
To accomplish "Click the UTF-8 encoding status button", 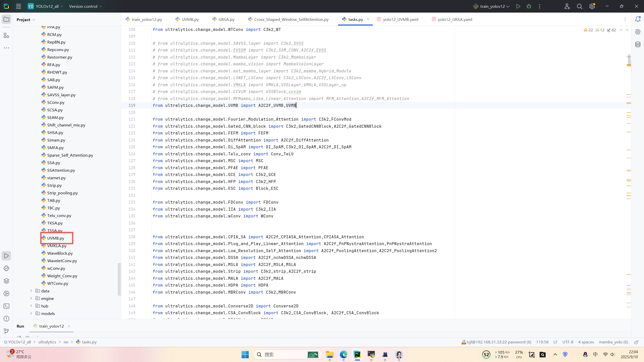I will [x=568, y=342].
